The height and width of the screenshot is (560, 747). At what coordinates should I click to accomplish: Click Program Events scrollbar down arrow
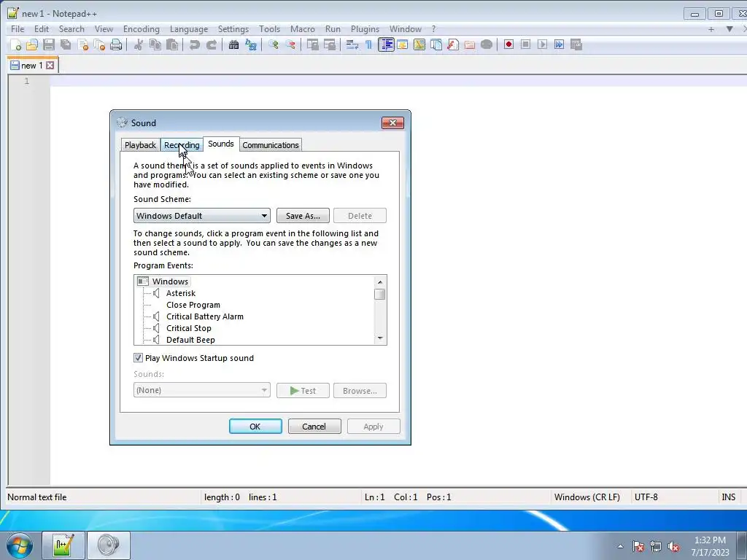(x=379, y=338)
